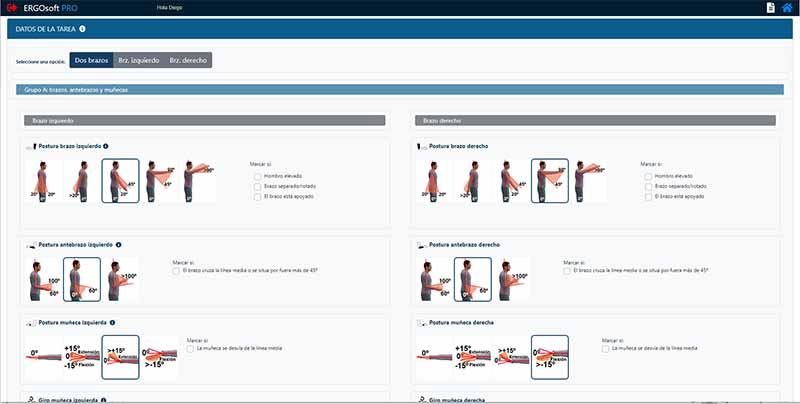
Task: Tick left wrist deviates from midline checkbox
Action: 190,349
